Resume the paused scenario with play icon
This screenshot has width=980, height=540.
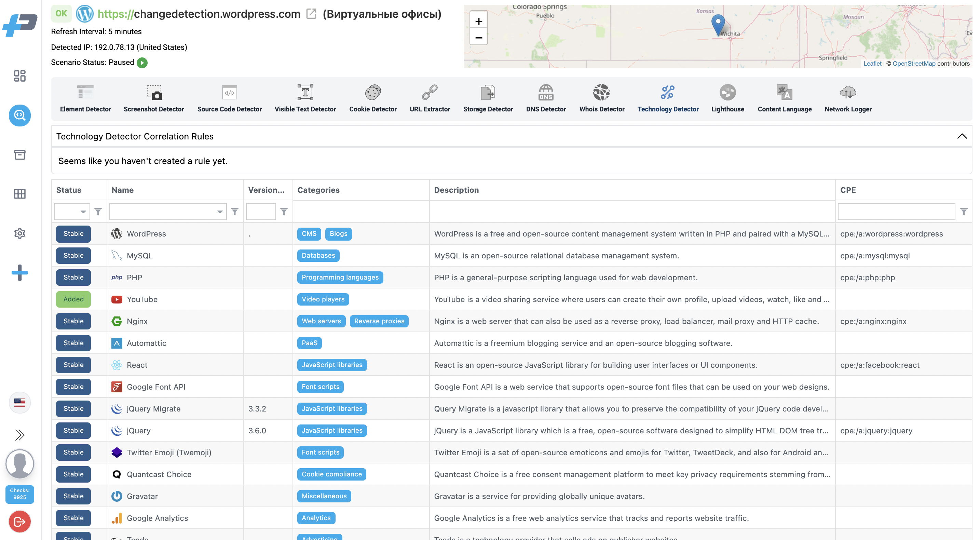[142, 63]
